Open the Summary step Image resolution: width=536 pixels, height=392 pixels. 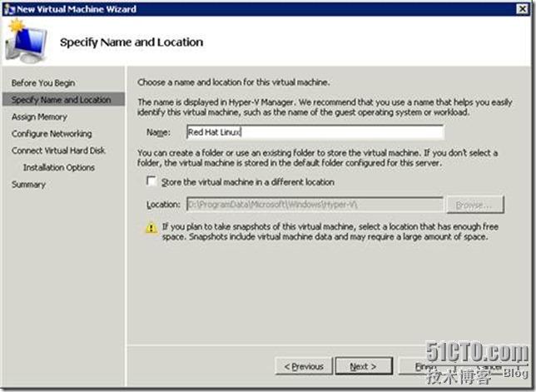pos(28,185)
